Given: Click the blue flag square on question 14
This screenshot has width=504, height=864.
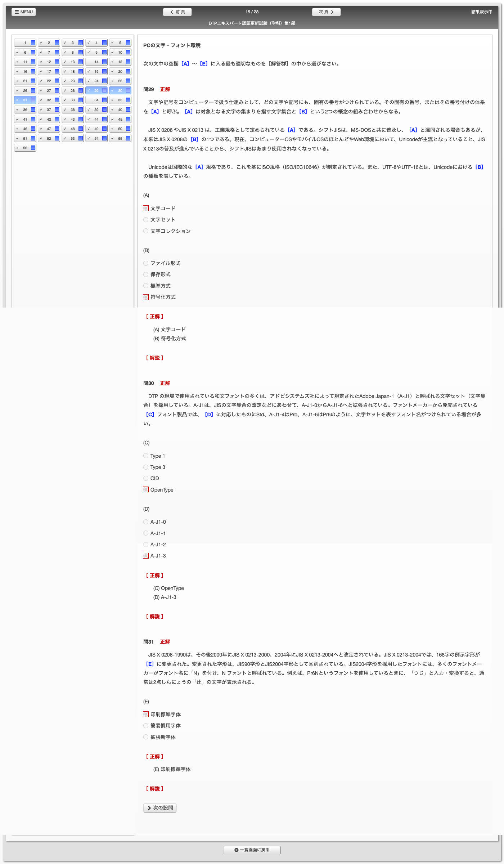Looking at the screenshot, I should (x=104, y=62).
